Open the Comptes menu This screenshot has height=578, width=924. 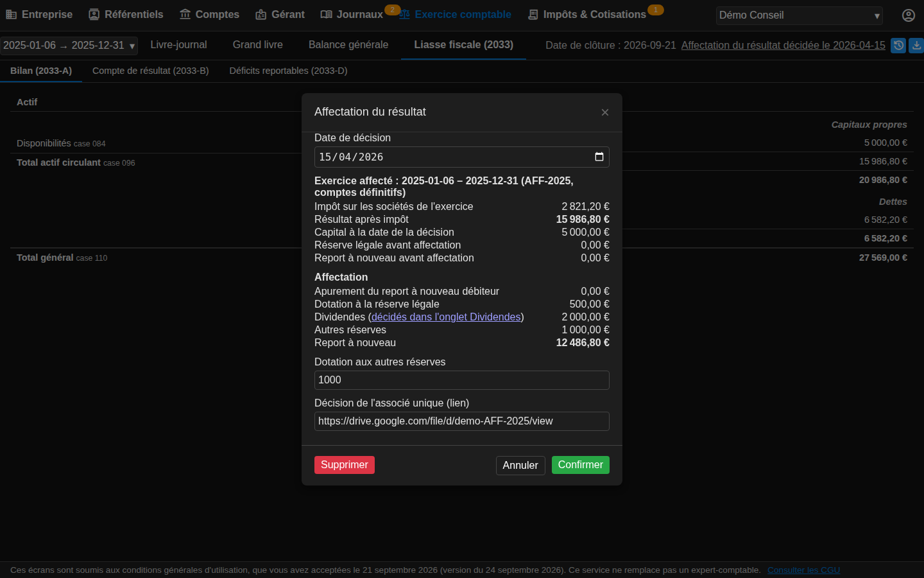(209, 14)
